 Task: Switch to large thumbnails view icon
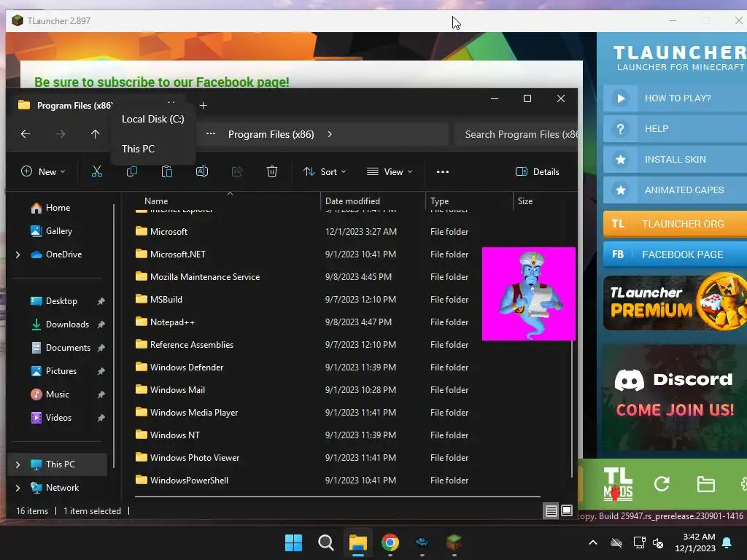567,511
